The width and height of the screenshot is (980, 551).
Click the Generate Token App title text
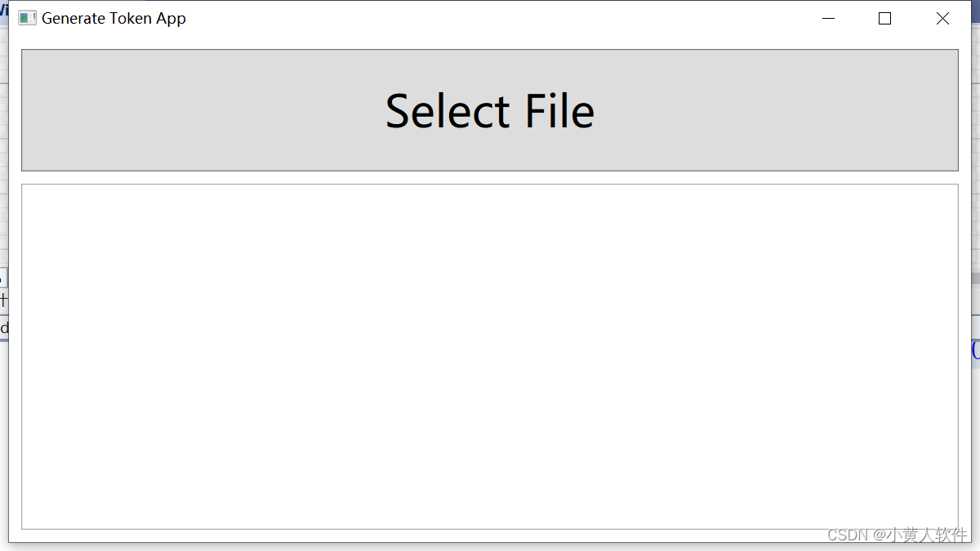(115, 17)
